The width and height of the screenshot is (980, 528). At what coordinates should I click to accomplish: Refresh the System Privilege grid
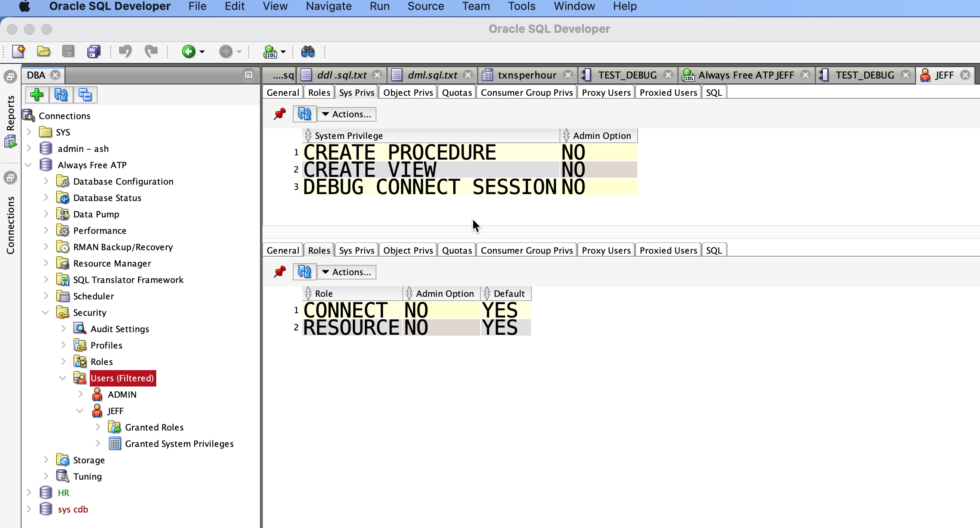pos(304,114)
